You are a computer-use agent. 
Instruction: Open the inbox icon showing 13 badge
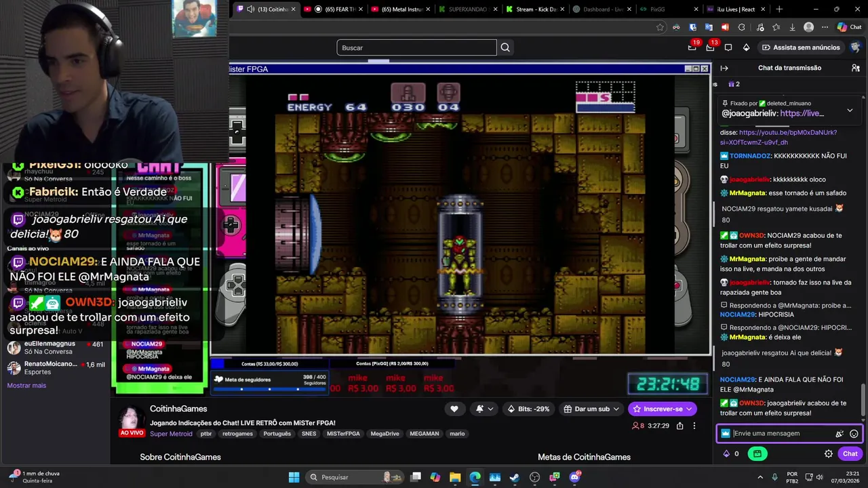710,47
